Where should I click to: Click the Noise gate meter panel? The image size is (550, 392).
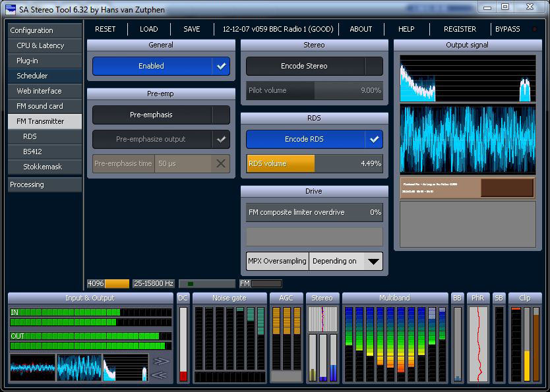click(x=229, y=338)
